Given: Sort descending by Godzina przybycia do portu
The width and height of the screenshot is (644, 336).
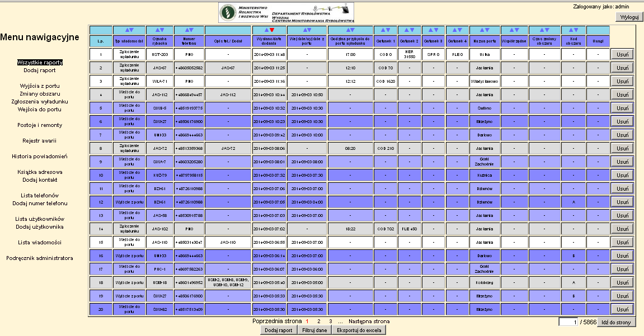Looking at the screenshot, I should point(352,30).
